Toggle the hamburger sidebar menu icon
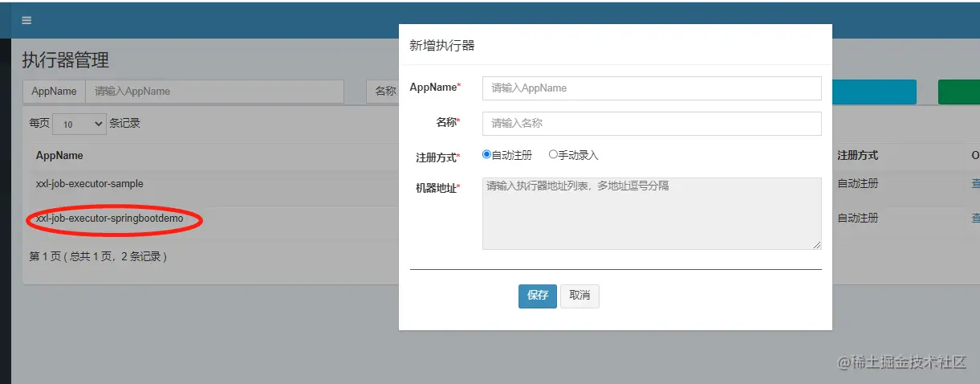The height and width of the screenshot is (384, 980). pos(26,20)
